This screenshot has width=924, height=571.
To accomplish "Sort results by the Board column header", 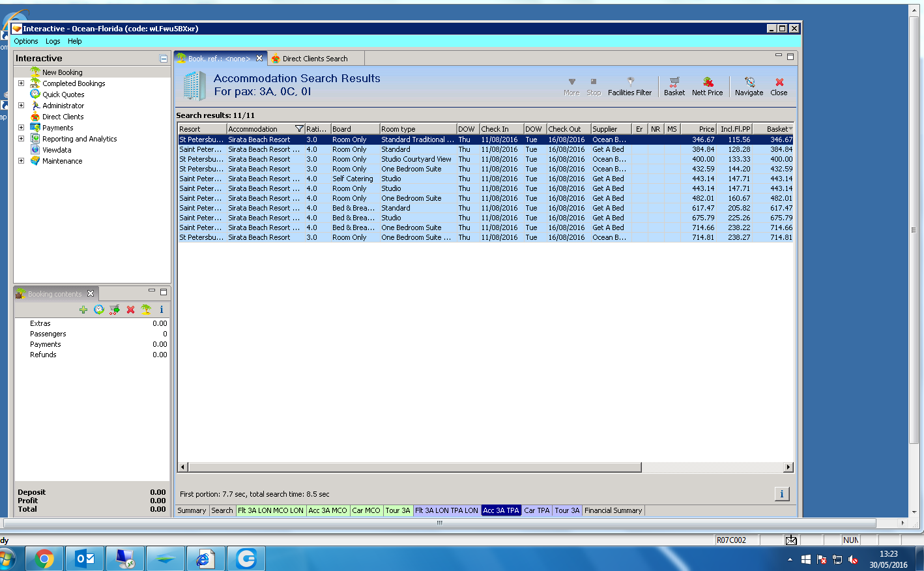I will click(355, 129).
